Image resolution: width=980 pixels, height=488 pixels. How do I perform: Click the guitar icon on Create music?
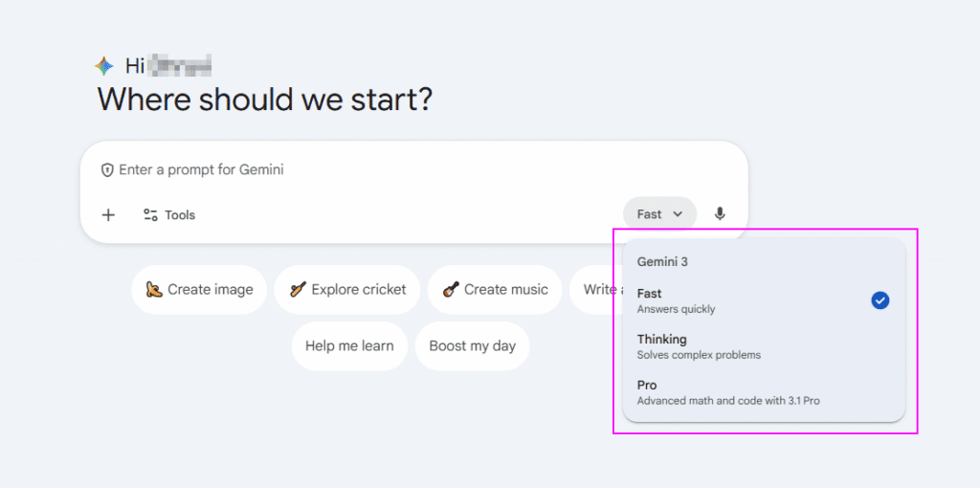[x=452, y=289]
